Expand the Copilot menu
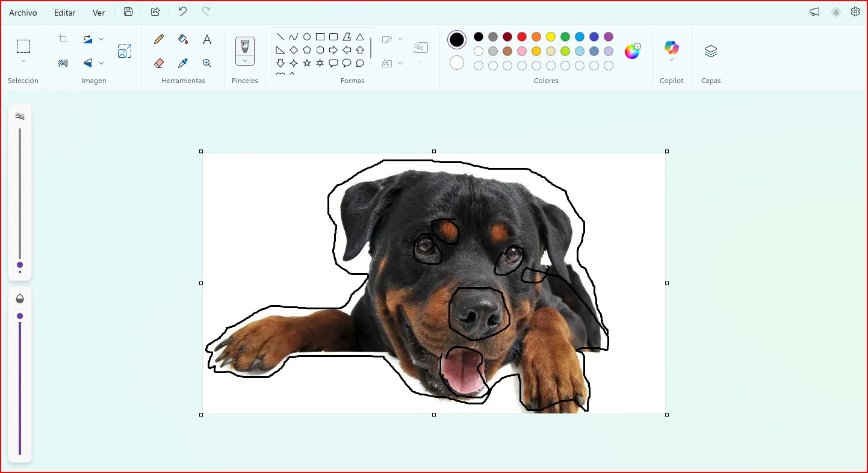The image size is (868, 473). [671, 60]
